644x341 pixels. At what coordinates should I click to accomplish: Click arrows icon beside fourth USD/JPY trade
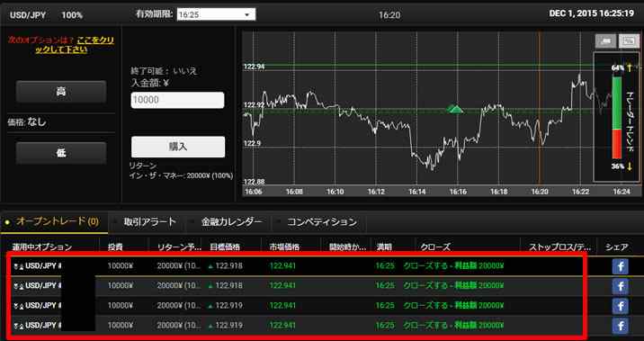click(18, 326)
